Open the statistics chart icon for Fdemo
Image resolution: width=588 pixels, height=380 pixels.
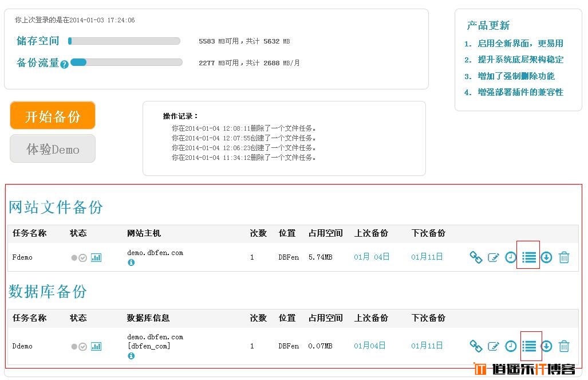pos(96,257)
